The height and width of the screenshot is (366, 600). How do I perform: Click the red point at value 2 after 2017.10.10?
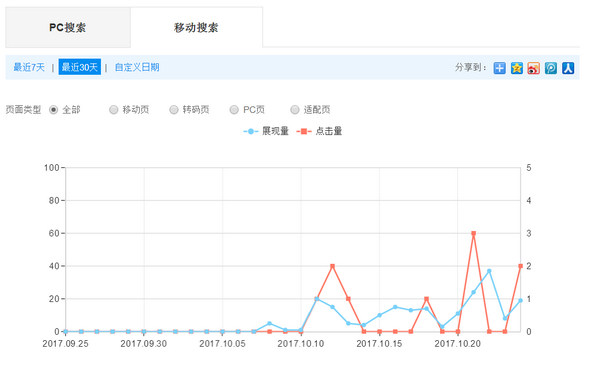coord(332,266)
